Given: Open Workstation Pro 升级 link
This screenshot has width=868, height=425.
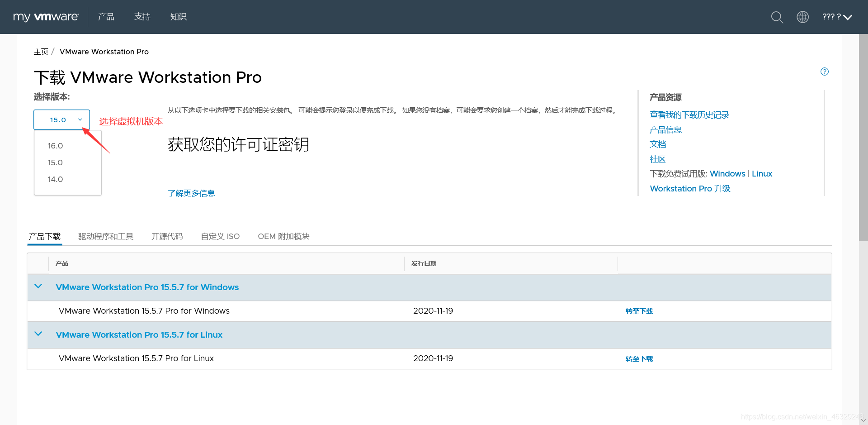Looking at the screenshot, I should (x=690, y=189).
